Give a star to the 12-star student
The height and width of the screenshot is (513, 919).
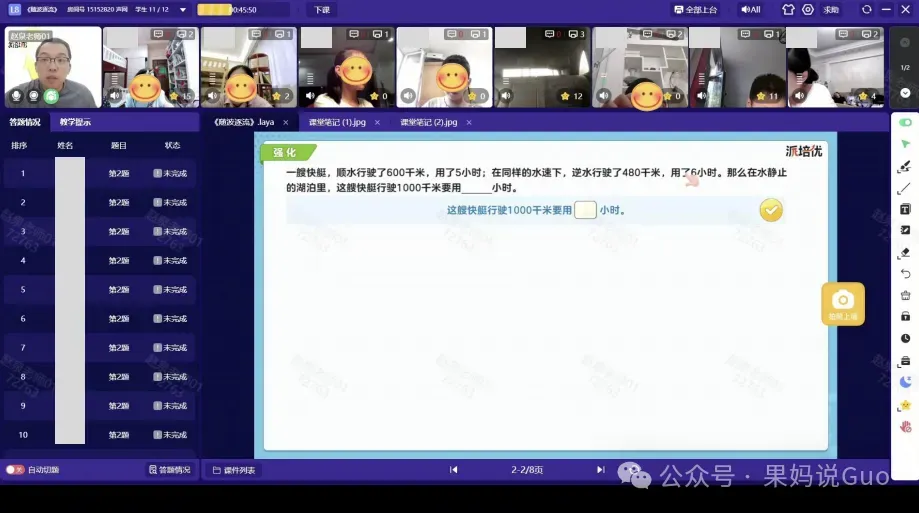coord(565,96)
